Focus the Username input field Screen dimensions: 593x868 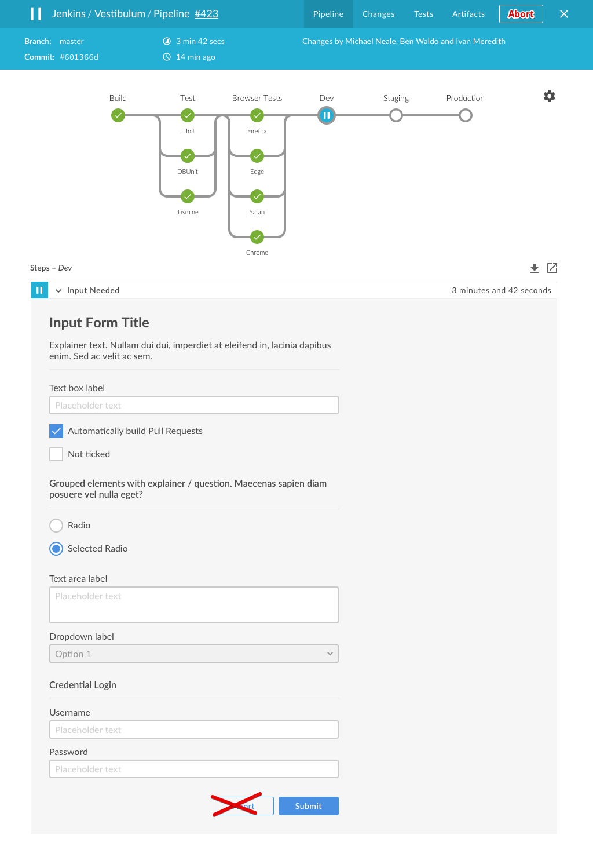tap(194, 730)
